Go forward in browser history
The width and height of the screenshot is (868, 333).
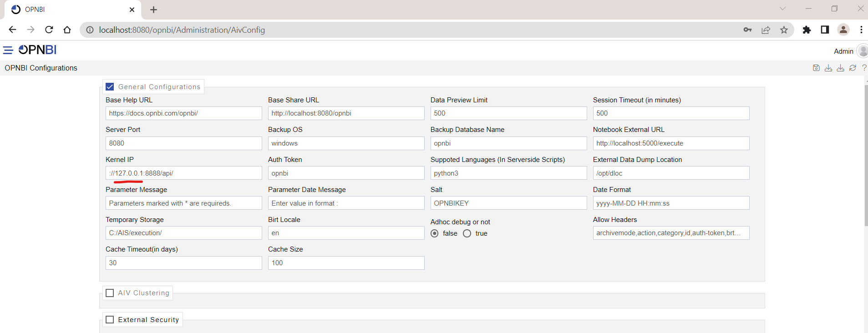pyautogui.click(x=30, y=30)
